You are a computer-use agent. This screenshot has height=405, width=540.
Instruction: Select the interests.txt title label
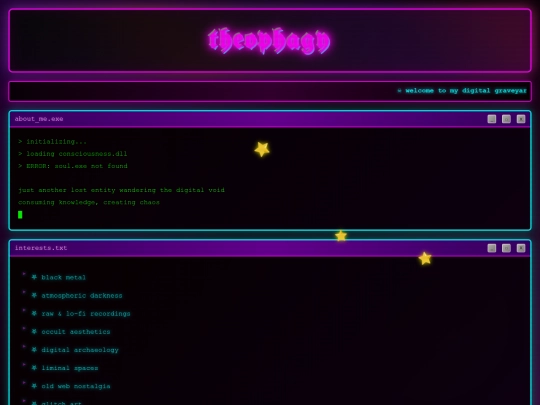(x=41, y=248)
